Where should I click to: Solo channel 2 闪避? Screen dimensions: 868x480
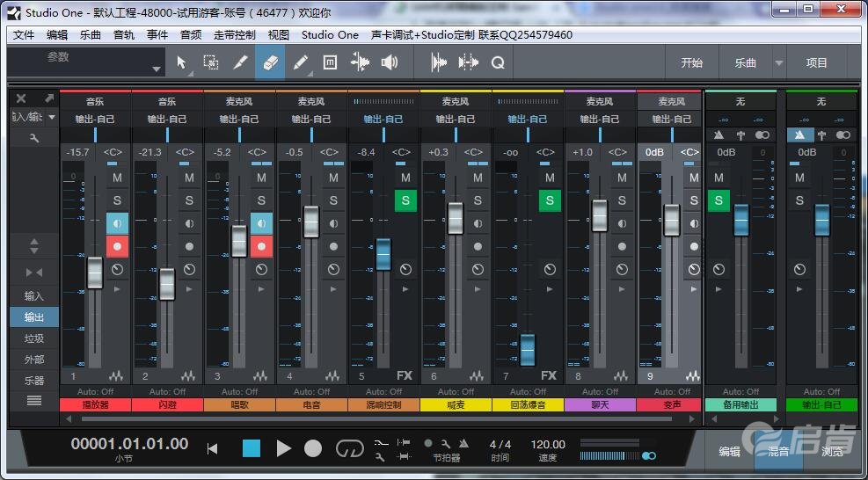point(189,200)
